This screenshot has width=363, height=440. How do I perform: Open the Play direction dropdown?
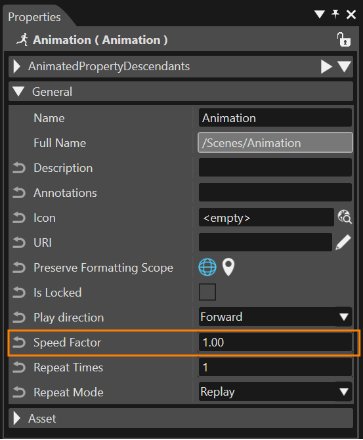click(x=275, y=317)
